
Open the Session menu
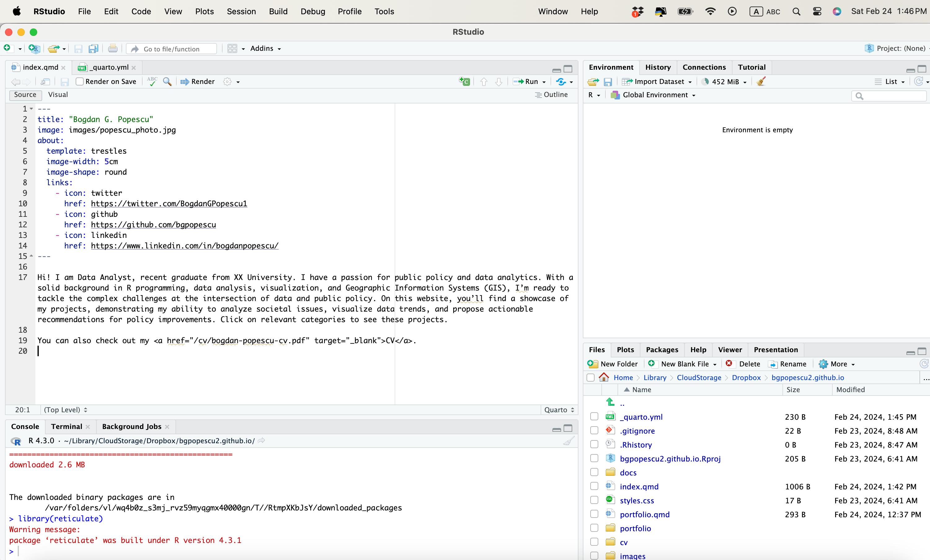coord(241,11)
